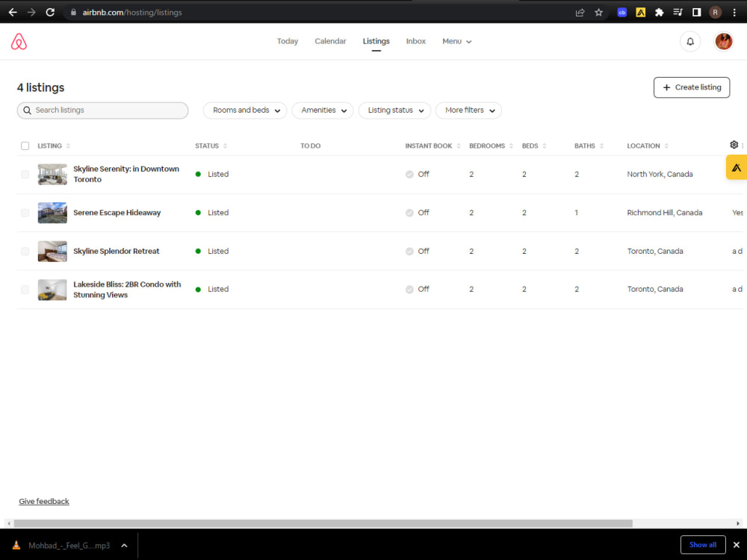This screenshot has width=747, height=560.
Task: Bookmark this page with star icon
Action: [599, 13]
